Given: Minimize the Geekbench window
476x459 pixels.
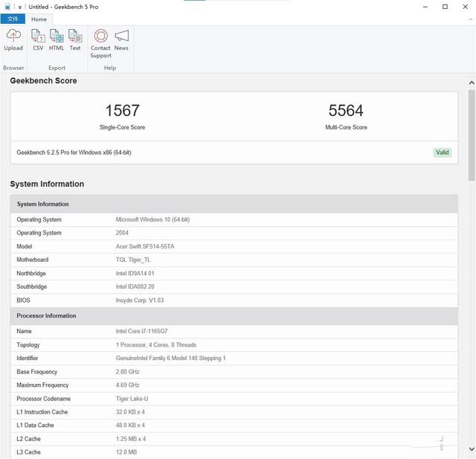Looking at the screenshot, I should click(x=425, y=7).
